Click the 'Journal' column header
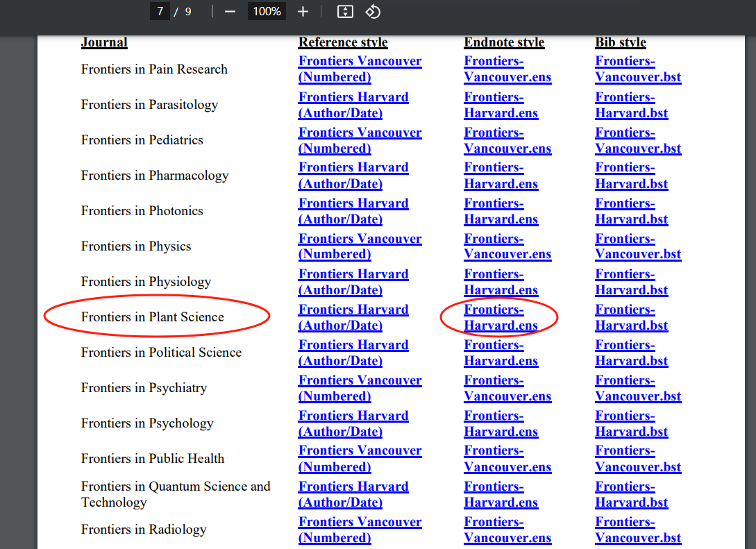 tap(104, 42)
